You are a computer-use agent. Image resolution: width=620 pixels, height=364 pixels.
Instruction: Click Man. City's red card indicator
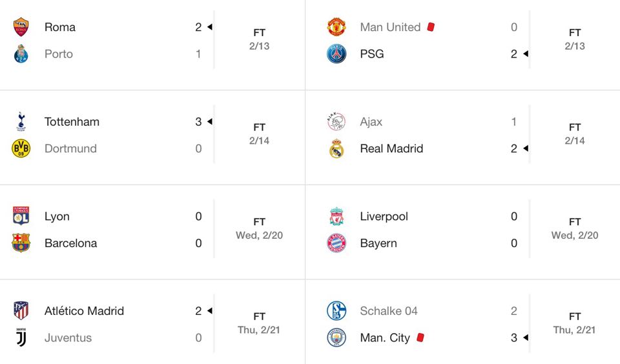coord(420,338)
